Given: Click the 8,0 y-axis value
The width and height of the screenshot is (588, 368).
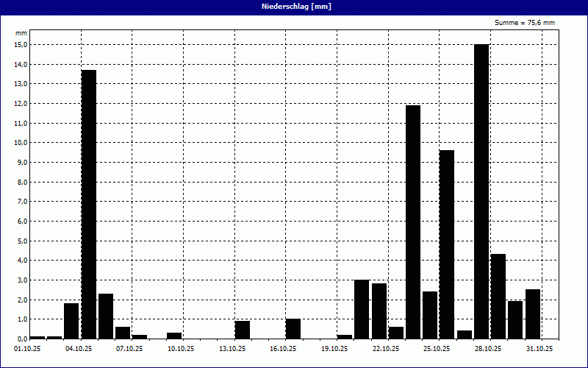Looking at the screenshot, I should [x=21, y=182].
